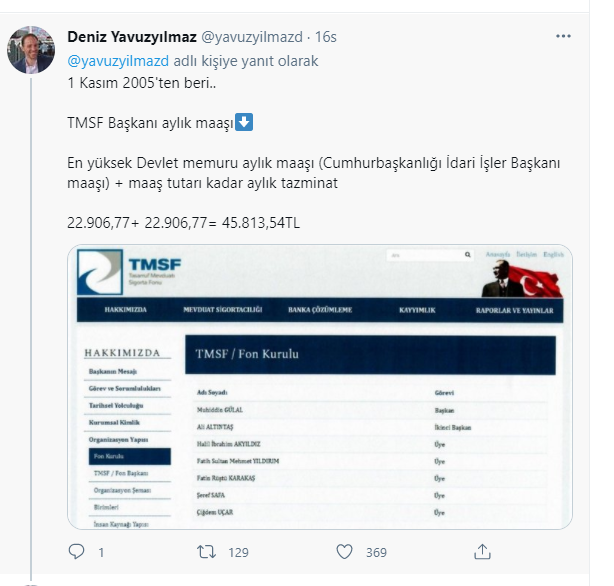Click the reply speech bubble icon

pyautogui.click(x=76, y=552)
